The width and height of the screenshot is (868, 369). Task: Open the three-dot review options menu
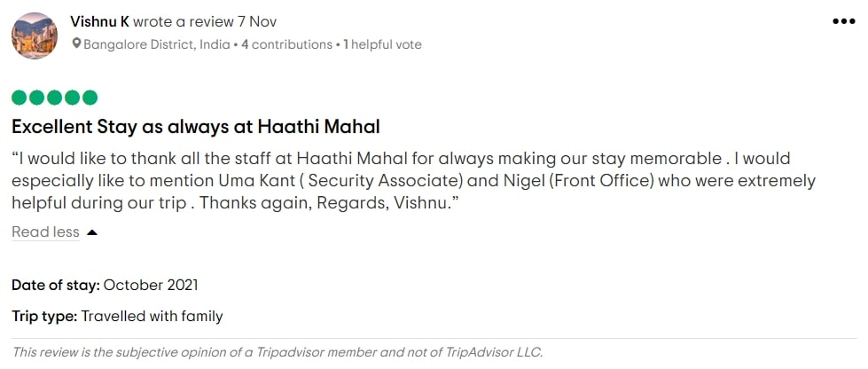(844, 21)
